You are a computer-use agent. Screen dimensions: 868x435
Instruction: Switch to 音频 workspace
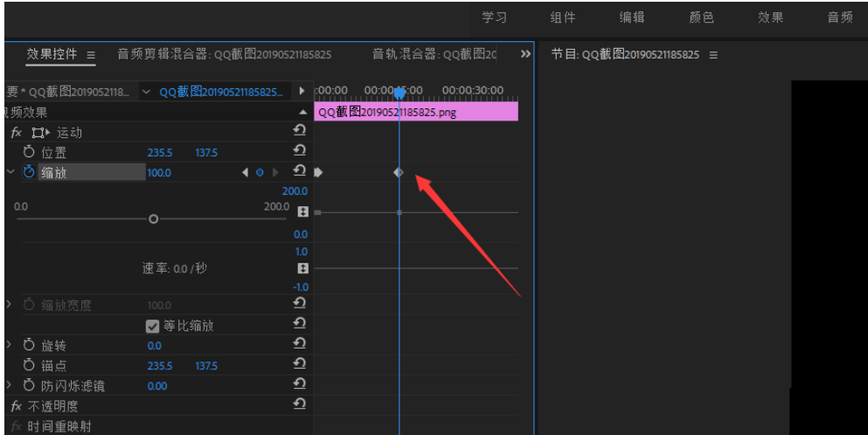pos(840,17)
